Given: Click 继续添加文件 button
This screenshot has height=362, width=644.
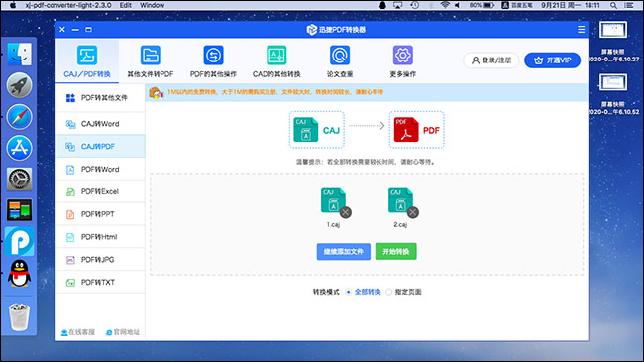Looking at the screenshot, I should point(344,251).
